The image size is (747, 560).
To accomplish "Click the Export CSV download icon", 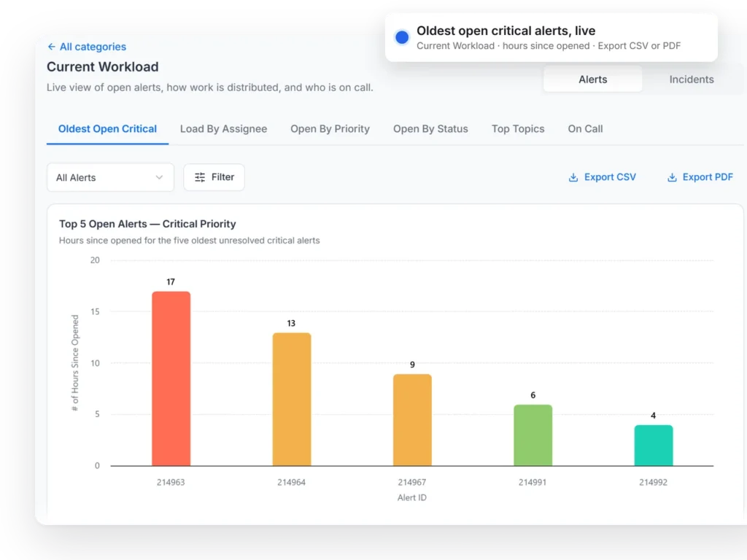I will (x=573, y=177).
